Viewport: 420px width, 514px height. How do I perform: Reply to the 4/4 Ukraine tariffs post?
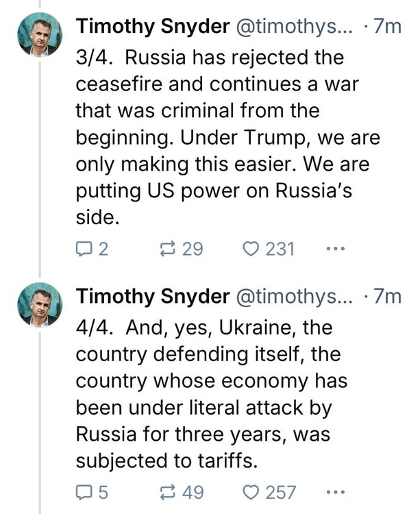click(x=84, y=491)
